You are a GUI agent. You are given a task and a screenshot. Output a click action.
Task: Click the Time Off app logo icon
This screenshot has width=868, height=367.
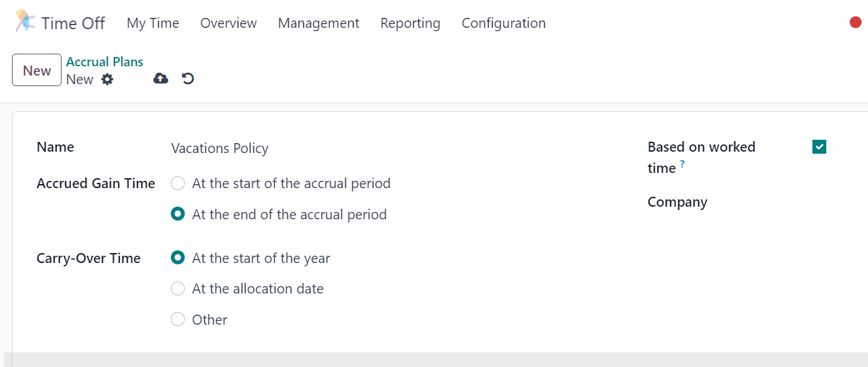25,21
